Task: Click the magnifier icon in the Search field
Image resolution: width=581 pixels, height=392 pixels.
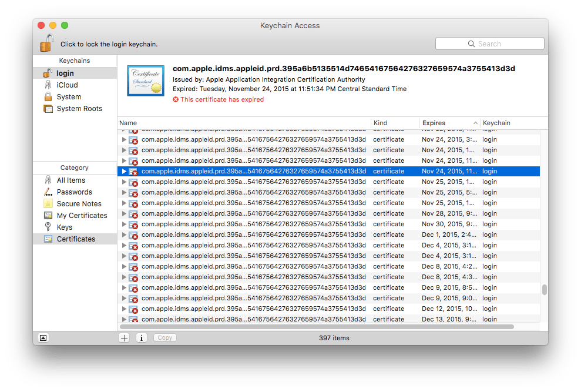Action: pyautogui.click(x=471, y=43)
